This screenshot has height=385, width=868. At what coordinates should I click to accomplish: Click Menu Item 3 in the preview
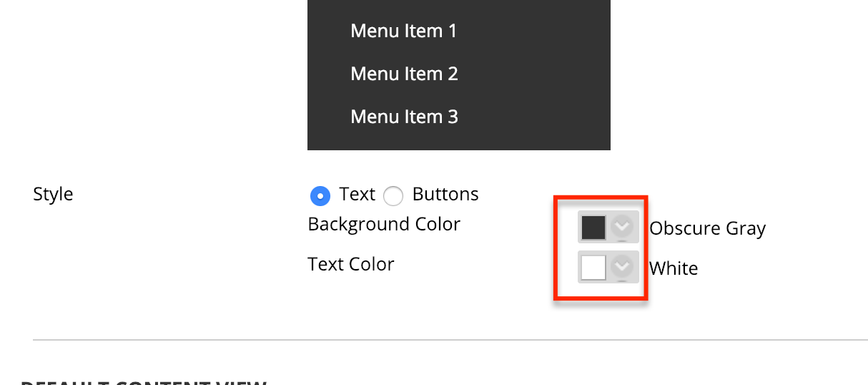tap(404, 117)
